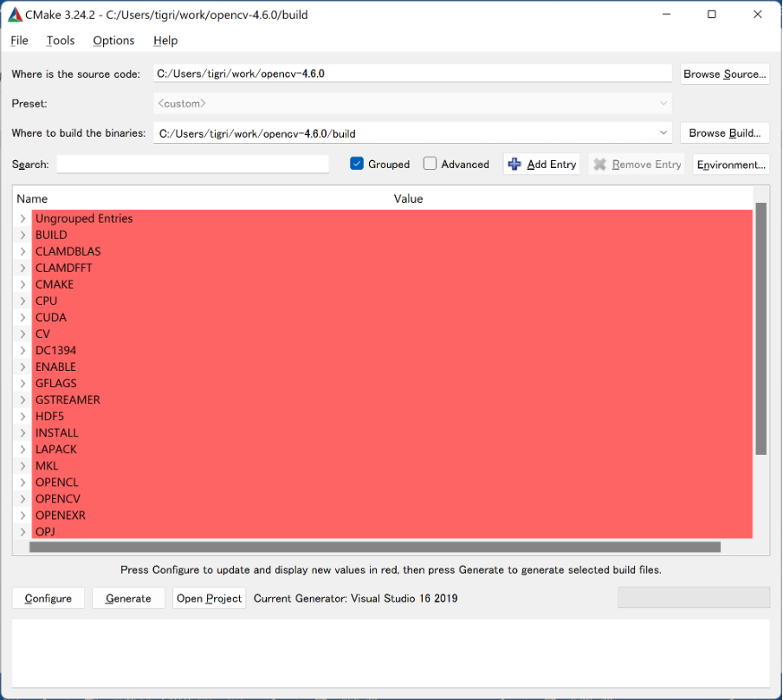Expand the CUDA tree entry
Image resolution: width=783 pixels, height=700 pixels.
[x=23, y=317]
